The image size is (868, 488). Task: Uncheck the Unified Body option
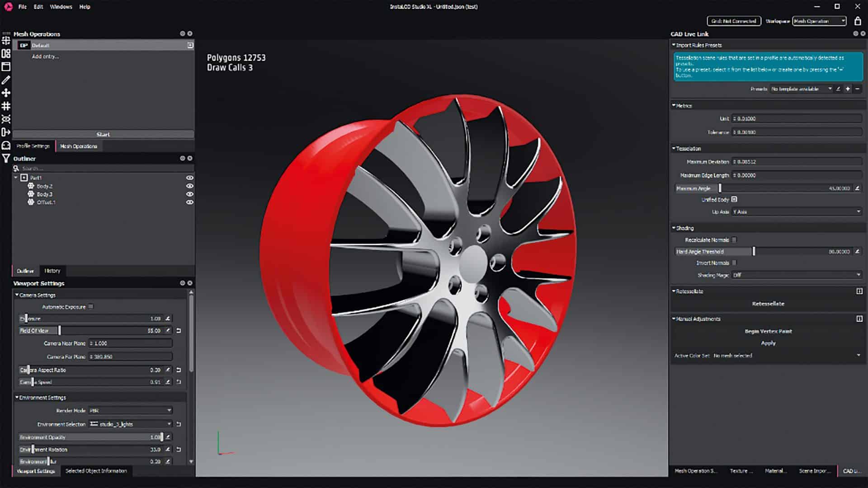click(x=734, y=199)
